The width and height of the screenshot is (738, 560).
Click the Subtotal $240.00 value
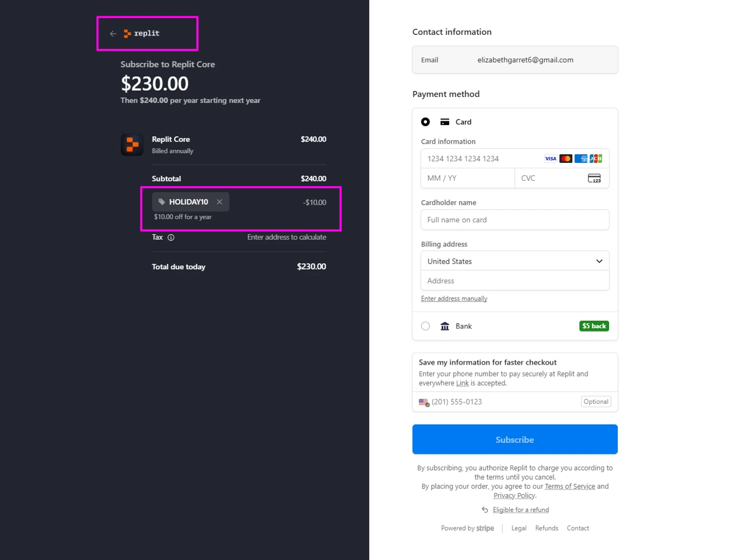click(x=313, y=179)
